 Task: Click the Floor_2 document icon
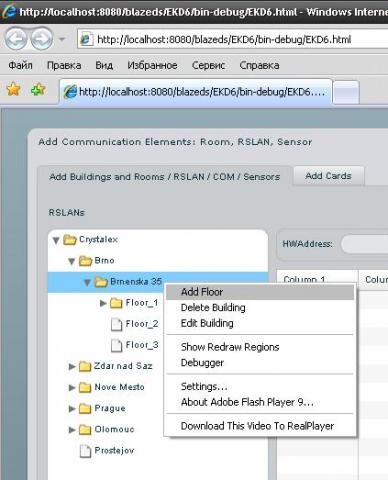pyautogui.click(x=116, y=324)
